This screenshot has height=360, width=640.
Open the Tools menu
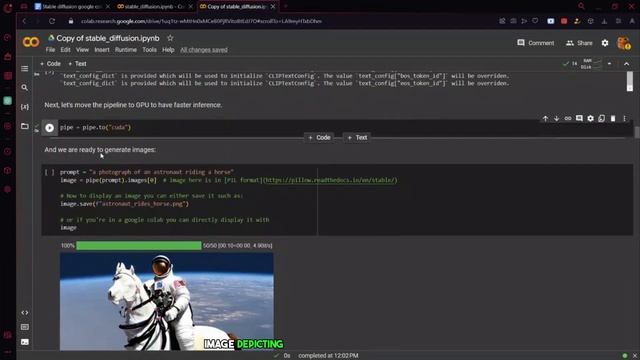[x=149, y=50]
